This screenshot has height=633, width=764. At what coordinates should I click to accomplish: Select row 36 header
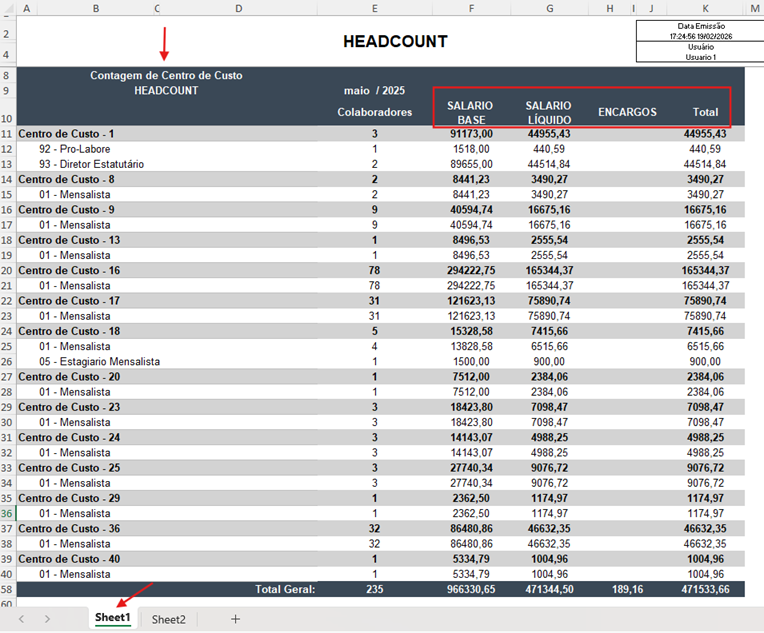(7, 513)
